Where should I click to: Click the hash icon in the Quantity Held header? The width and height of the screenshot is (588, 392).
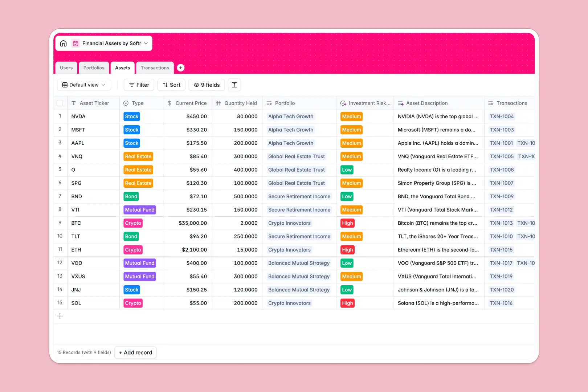coord(218,103)
